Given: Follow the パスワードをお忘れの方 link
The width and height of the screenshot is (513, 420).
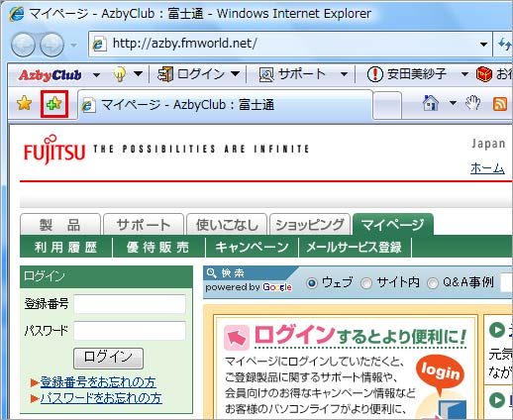Looking at the screenshot, I should (x=101, y=398).
